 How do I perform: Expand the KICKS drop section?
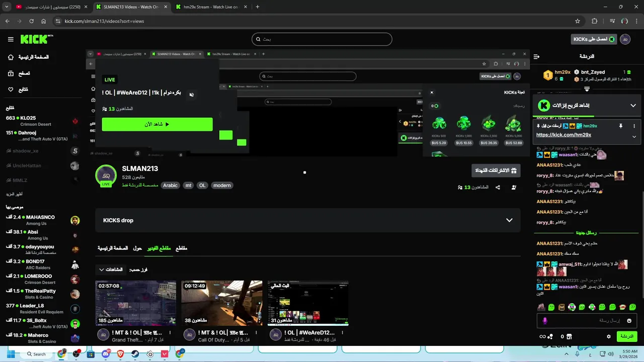tap(509, 220)
